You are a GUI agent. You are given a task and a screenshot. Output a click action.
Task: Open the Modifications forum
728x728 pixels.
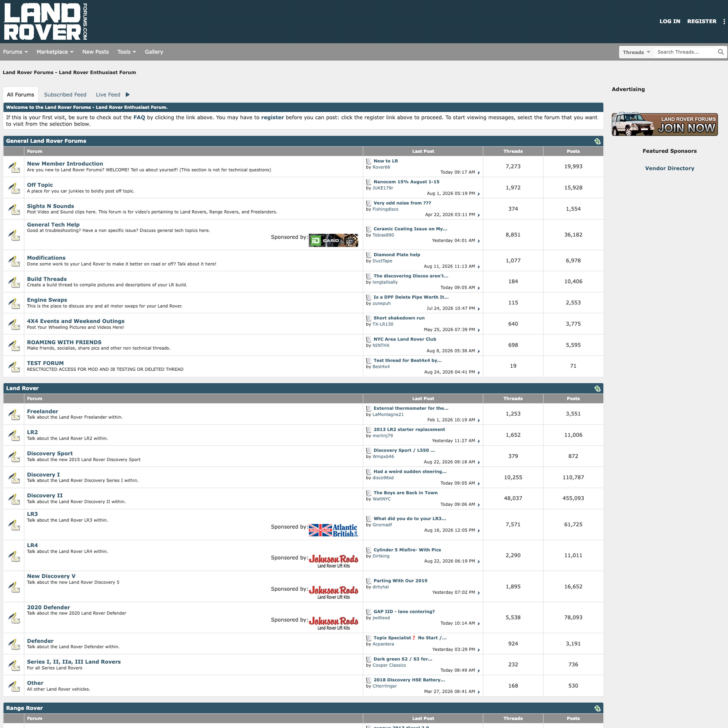pyautogui.click(x=46, y=258)
